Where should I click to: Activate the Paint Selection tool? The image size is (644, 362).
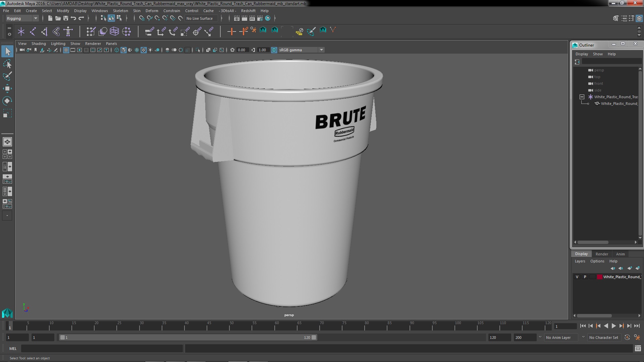(7, 76)
